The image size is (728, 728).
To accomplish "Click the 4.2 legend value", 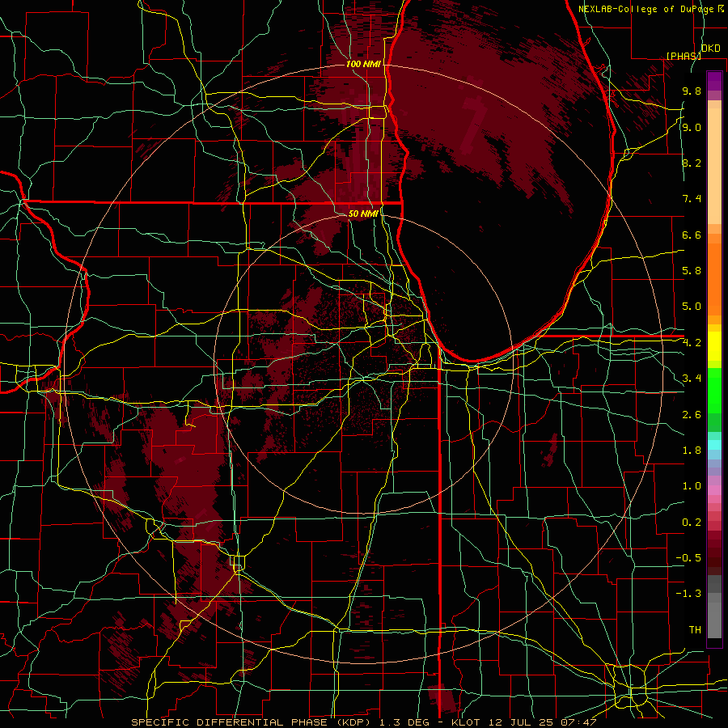I will click(x=692, y=343).
